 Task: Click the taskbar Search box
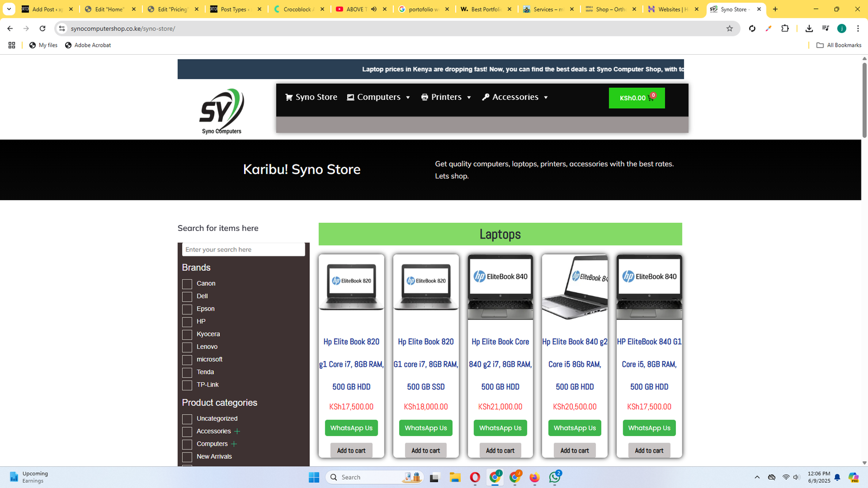(x=375, y=477)
